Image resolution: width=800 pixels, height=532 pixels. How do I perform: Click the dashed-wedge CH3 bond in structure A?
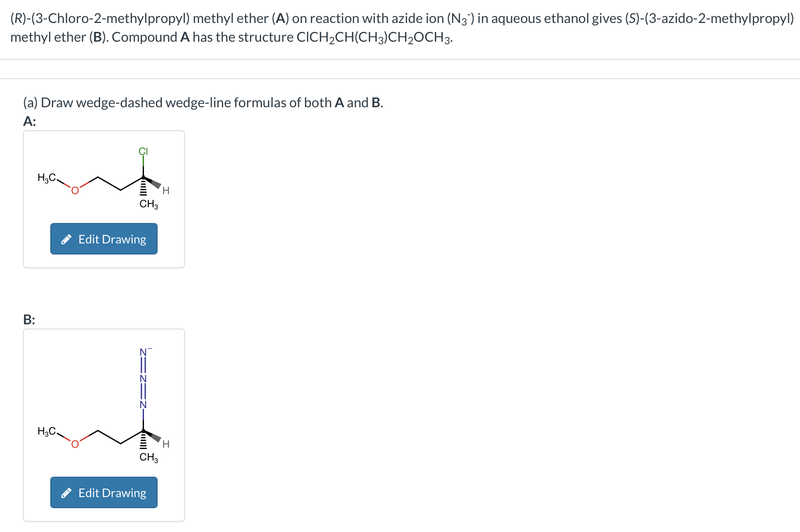click(144, 189)
